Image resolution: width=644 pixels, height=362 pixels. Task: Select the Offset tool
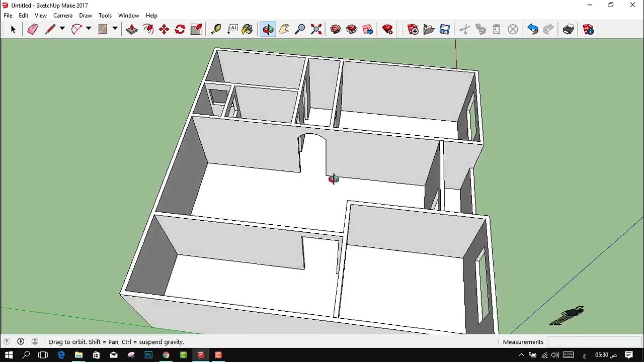[x=148, y=30]
